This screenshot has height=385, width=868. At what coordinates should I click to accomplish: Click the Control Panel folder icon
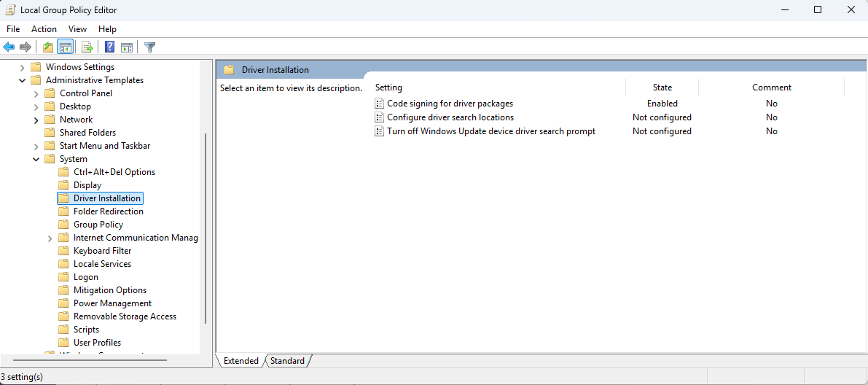click(50, 93)
